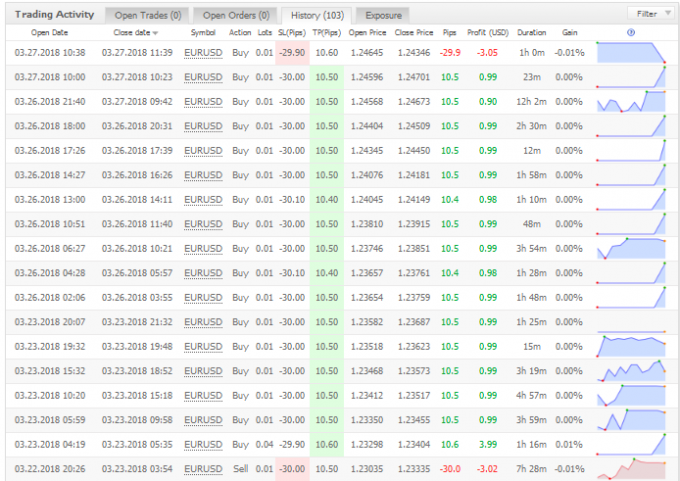Open the Open Trades (0) tab
The height and width of the screenshot is (481, 680).
[147, 16]
